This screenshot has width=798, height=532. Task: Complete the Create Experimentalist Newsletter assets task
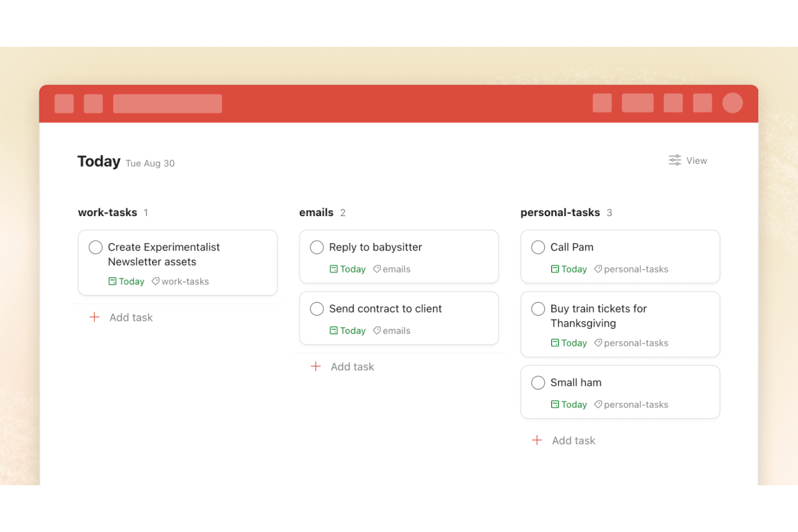(95, 247)
